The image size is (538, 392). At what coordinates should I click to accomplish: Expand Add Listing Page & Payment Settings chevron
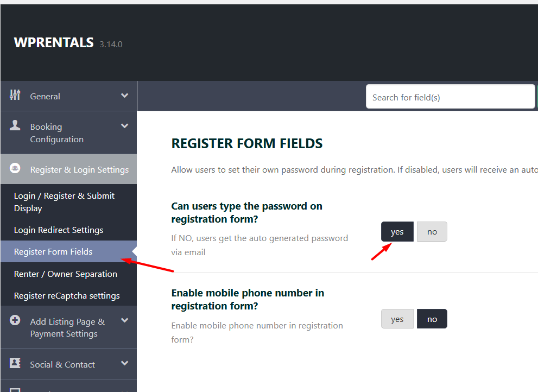point(124,320)
